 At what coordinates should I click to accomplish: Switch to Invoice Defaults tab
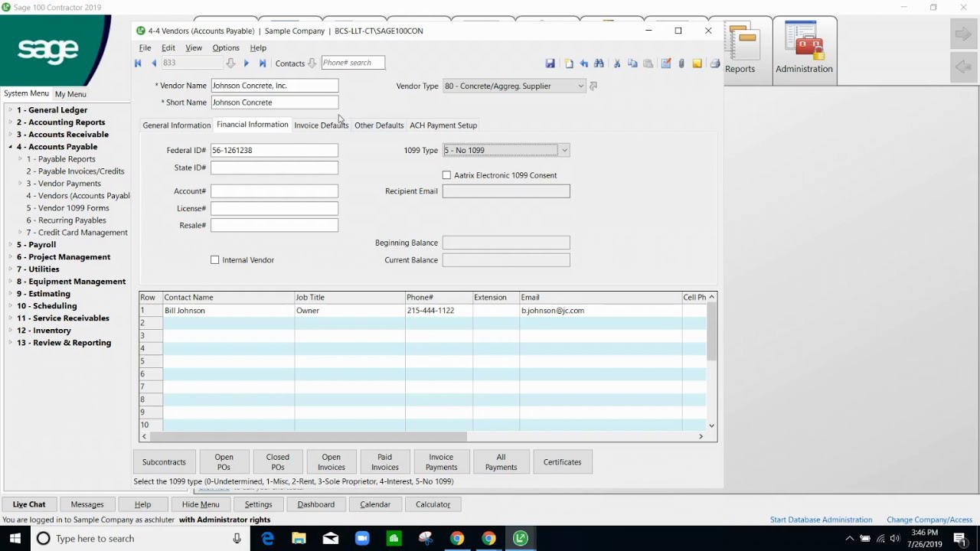321,126
